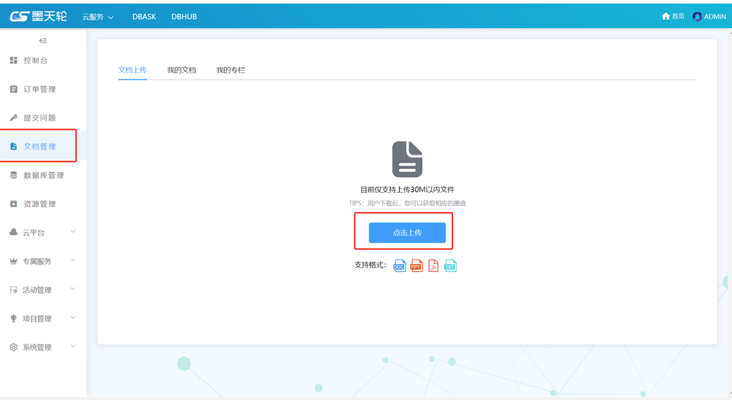The height and width of the screenshot is (400, 732).
Task: Click the vertical page scrollbar
Action: 730,213
